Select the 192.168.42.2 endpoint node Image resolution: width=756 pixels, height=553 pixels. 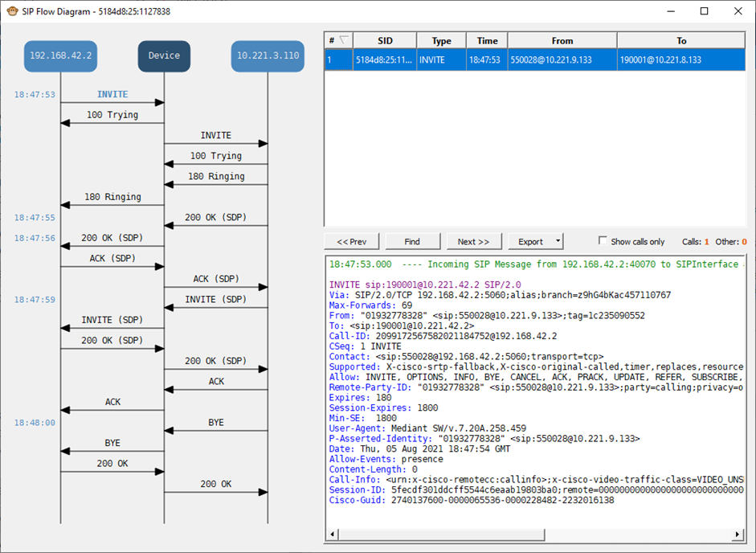coord(60,55)
